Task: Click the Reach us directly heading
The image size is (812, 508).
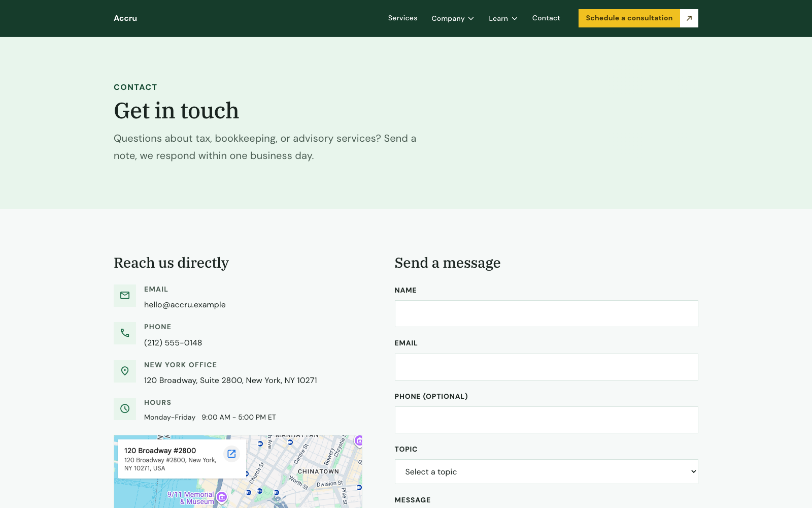Action: [171, 263]
